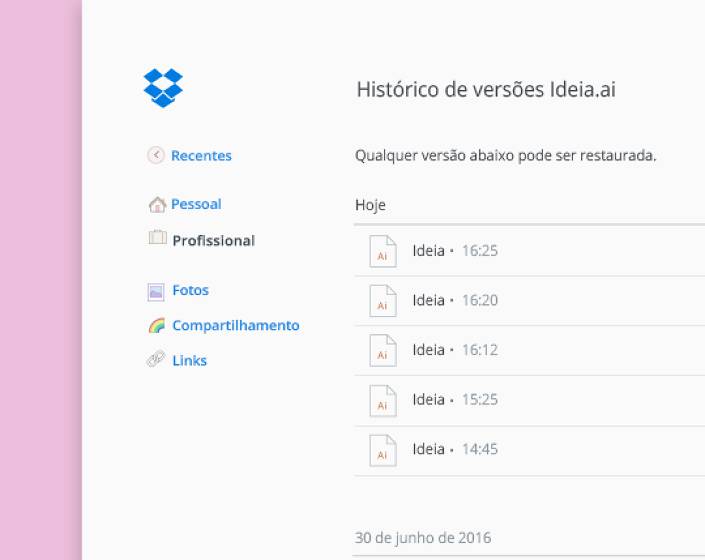
Task: Select the Profissional account
Action: [x=214, y=240]
